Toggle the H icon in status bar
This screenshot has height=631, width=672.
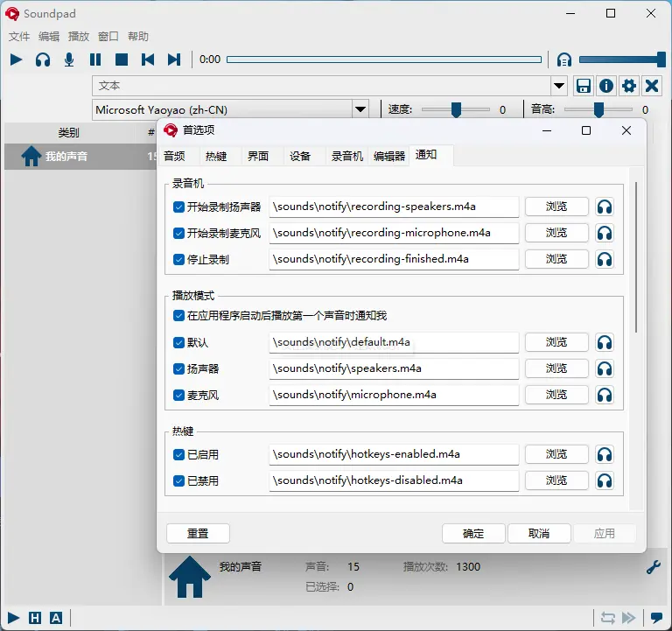pos(35,618)
